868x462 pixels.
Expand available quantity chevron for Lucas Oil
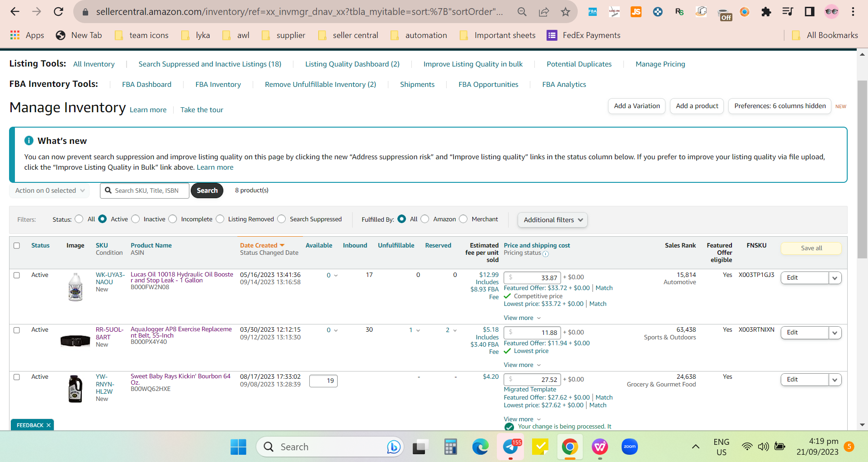336,276
